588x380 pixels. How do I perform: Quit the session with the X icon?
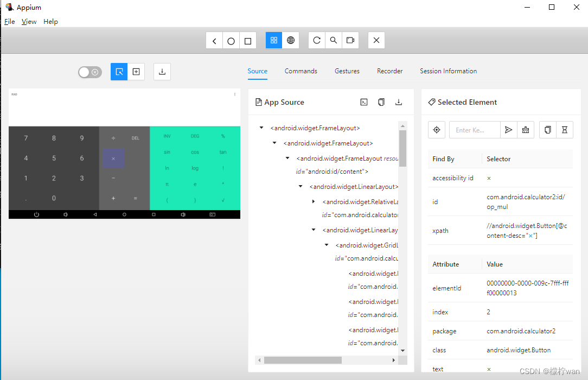point(376,41)
